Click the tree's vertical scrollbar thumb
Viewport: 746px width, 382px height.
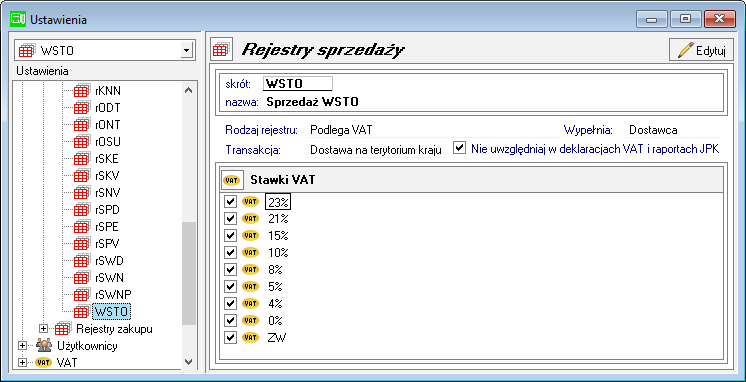point(189,274)
